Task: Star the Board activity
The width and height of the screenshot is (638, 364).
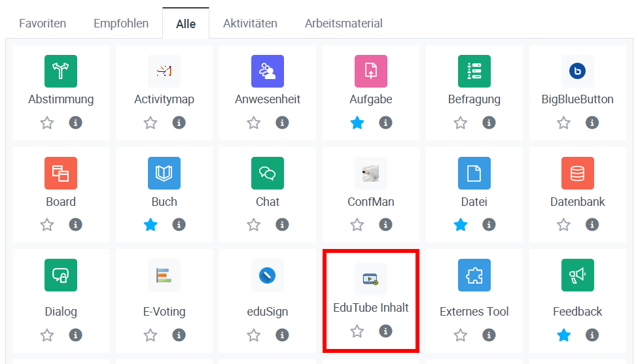Action: (47, 224)
